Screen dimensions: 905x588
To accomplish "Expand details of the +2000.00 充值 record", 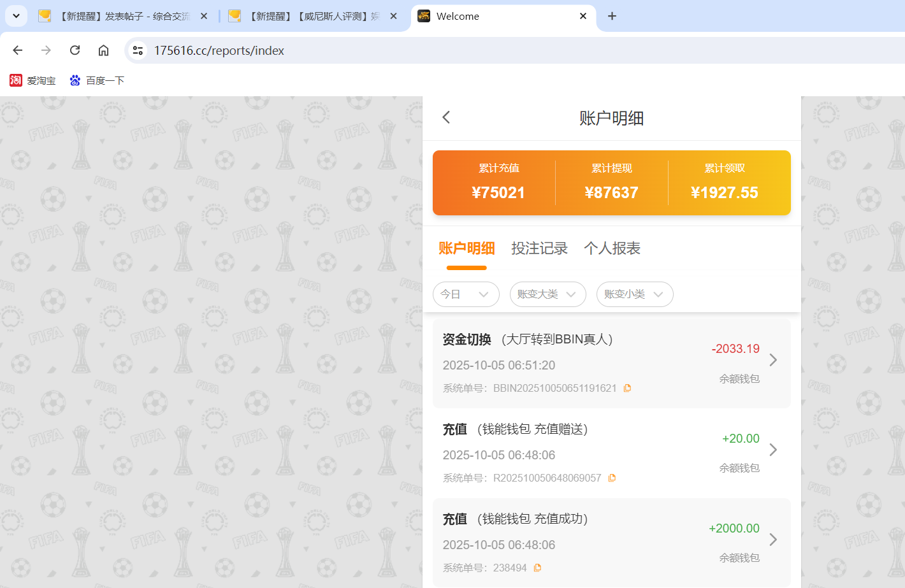I will click(x=773, y=539).
